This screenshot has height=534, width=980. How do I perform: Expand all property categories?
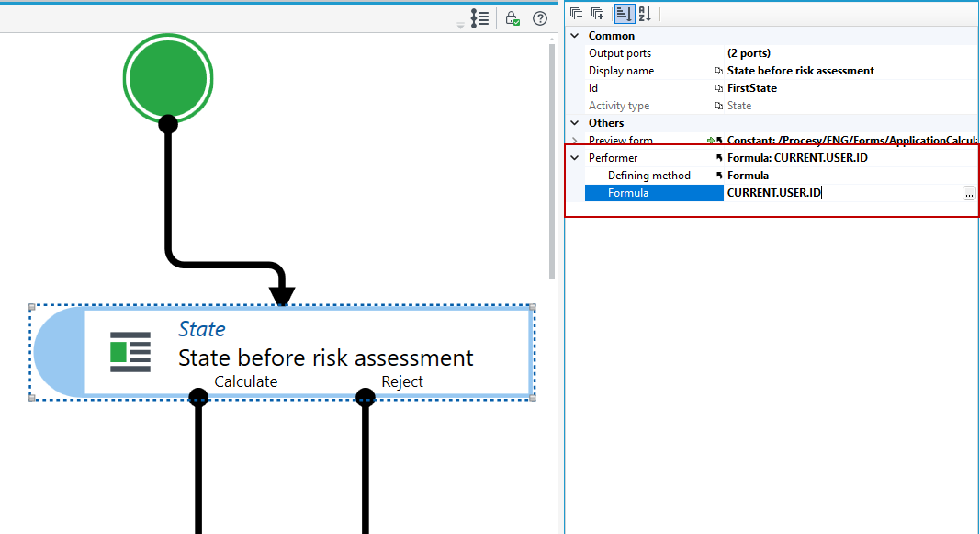[x=598, y=14]
